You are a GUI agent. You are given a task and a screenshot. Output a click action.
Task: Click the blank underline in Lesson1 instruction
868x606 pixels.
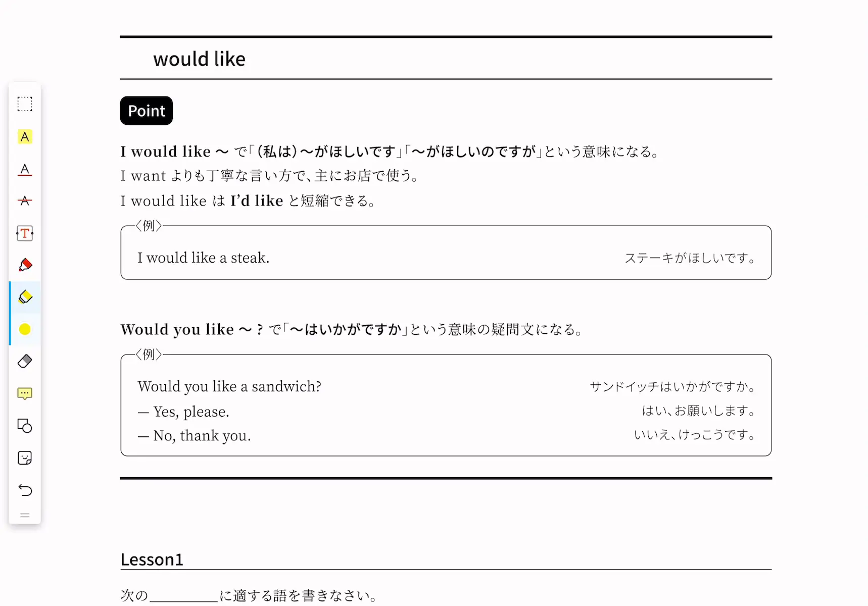click(x=184, y=596)
